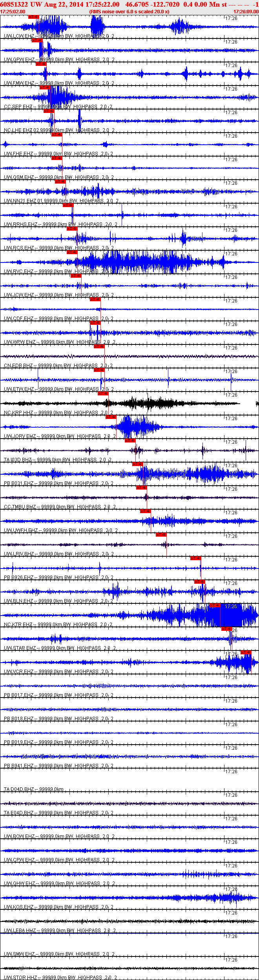Click red pick marker on LRIV trace

161,535
